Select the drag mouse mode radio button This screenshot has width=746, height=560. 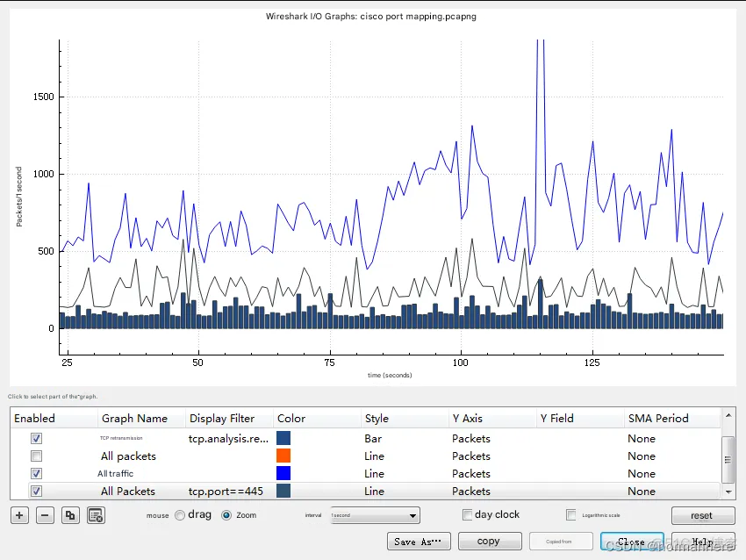coord(180,515)
